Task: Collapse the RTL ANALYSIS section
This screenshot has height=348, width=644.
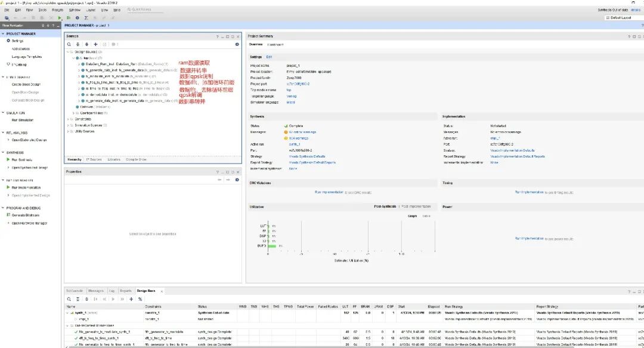Action: (x=3, y=133)
